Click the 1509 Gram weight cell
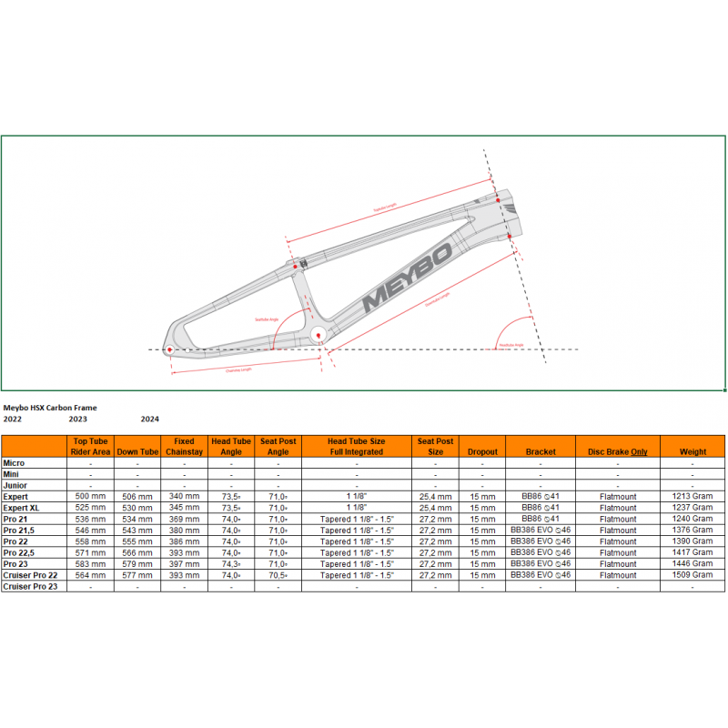The width and height of the screenshot is (728, 728). pos(693,575)
